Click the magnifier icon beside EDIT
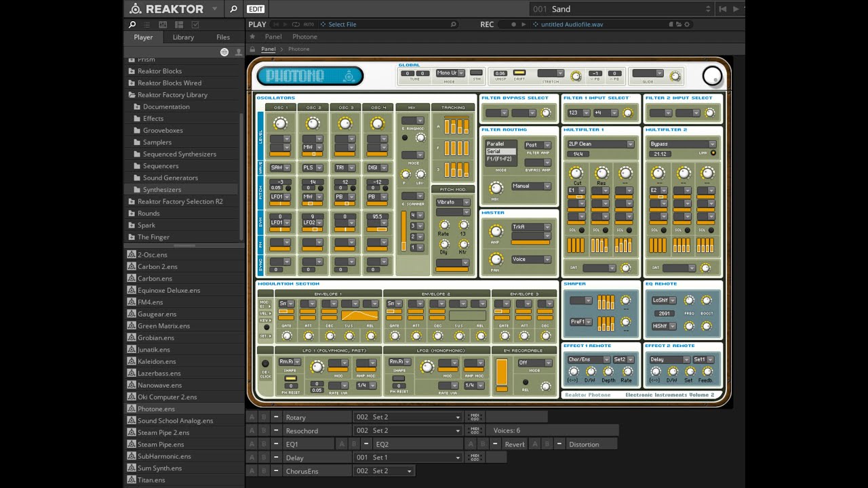Screen dimensions: 868x488 [x=233, y=9]
